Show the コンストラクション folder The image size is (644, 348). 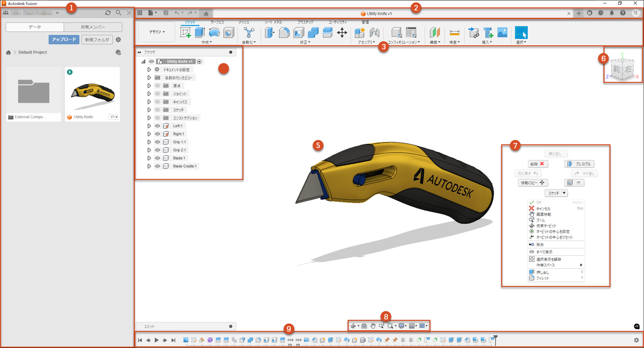click(x=157, y=118)
